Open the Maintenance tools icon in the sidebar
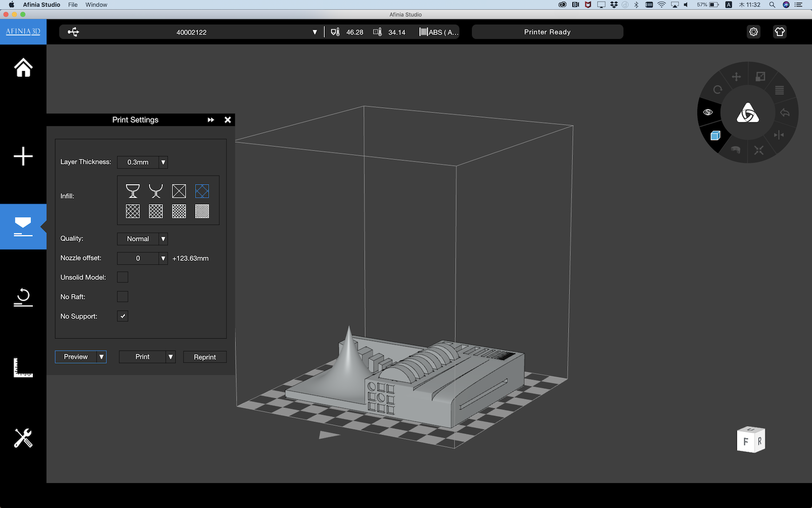812x508 pixels. [x=23, y=438]
